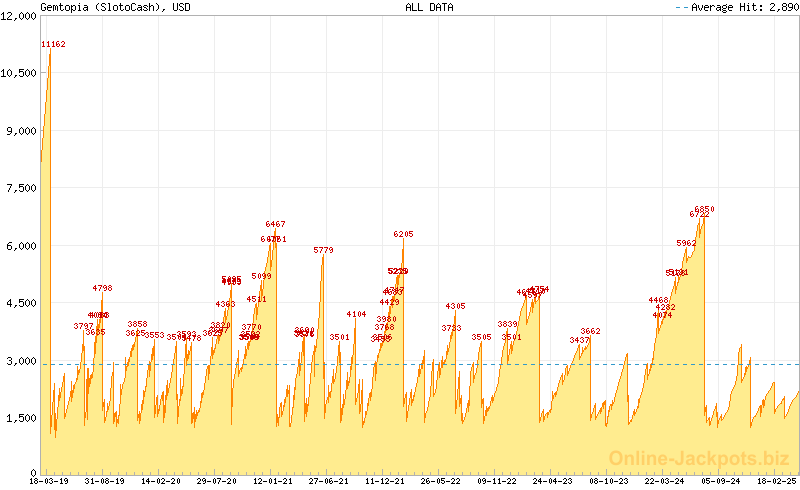Click the Average Hit: 2,890 legend entry
Image resolution: width=800 pixels, height=490 pixels.
pos(743,7)
